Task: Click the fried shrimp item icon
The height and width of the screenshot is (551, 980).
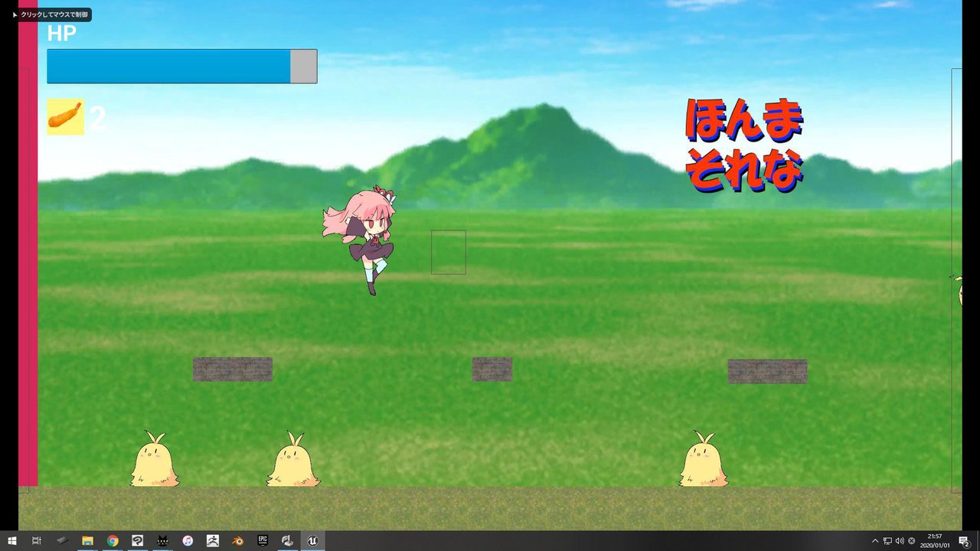Action: pyautogui.click(x=65, y=116)
